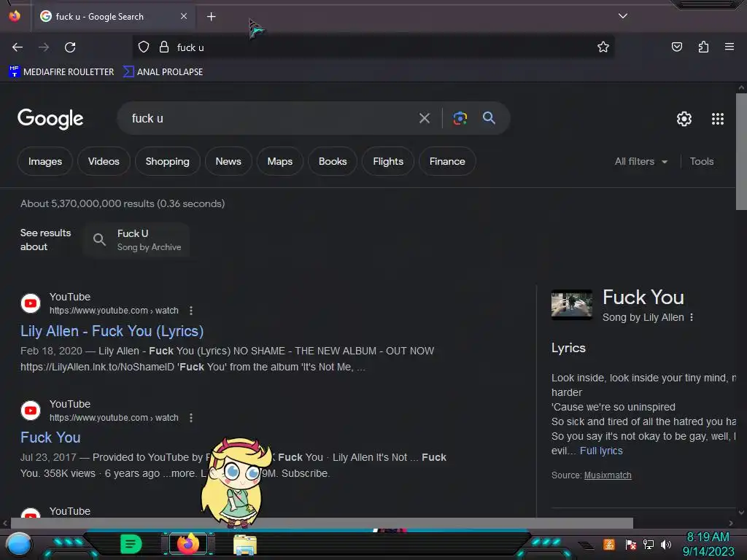
Task: Open the Full lyrics link
Action: [601, 451]
